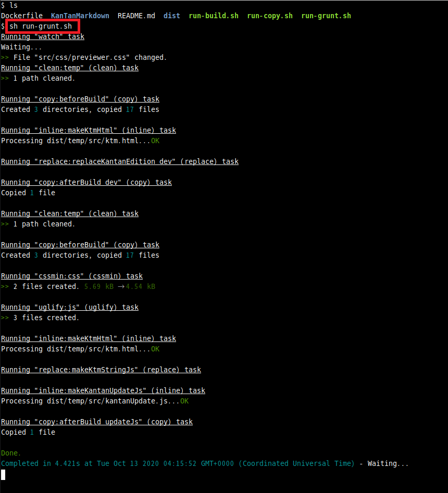Image resolution: width=448 pixels, height=493 pixels.
Task: Click the final "Waiting..." after the completion time
Action: [388, 463]
